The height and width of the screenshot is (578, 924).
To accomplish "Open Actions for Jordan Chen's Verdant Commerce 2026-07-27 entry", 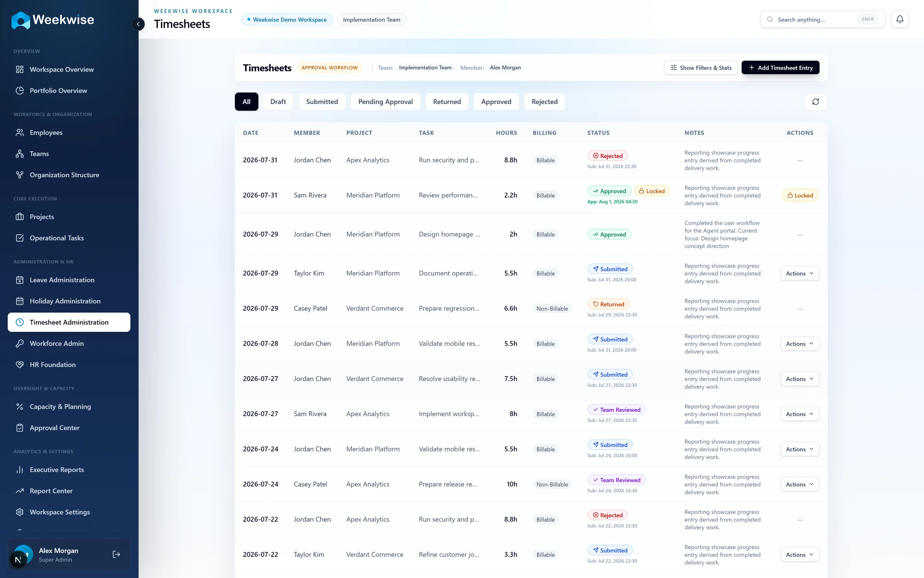I will coord(800,379).
